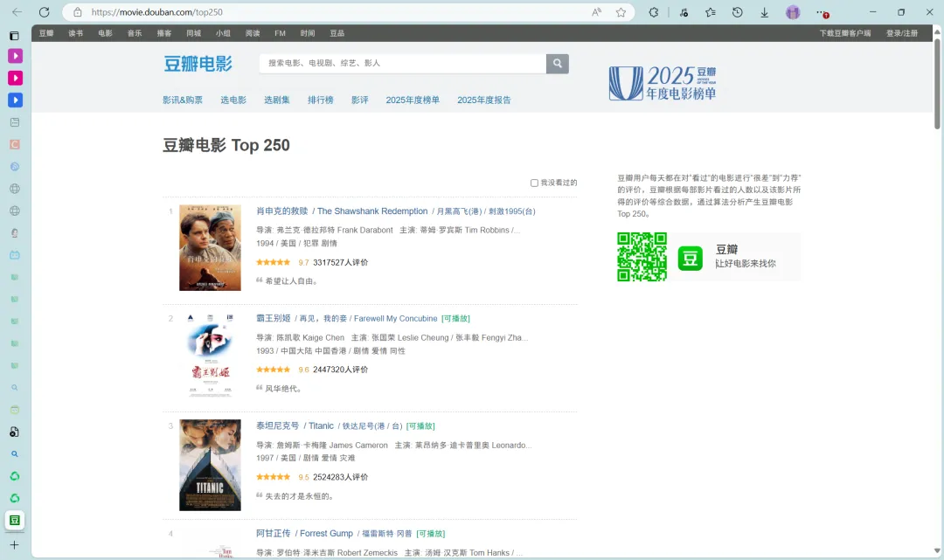Go to the 选剧集 section
Viewport: 944px width, 560px height.
tap(277, 100)
